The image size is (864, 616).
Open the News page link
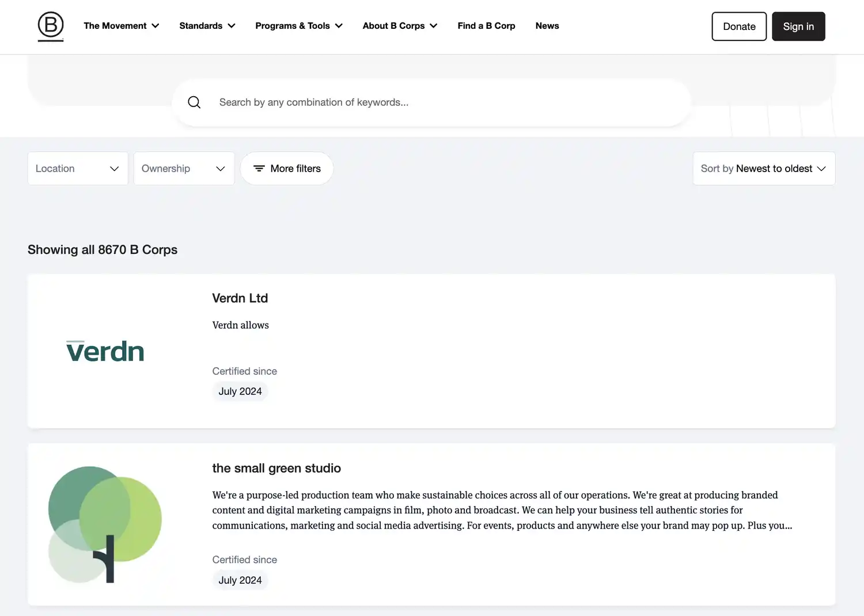point(547,26)
